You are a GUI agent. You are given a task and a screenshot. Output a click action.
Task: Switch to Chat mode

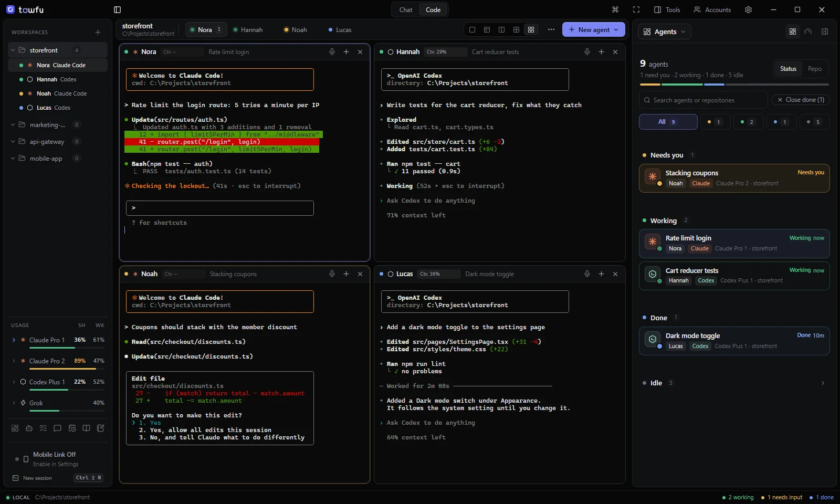tap(406, 9)
